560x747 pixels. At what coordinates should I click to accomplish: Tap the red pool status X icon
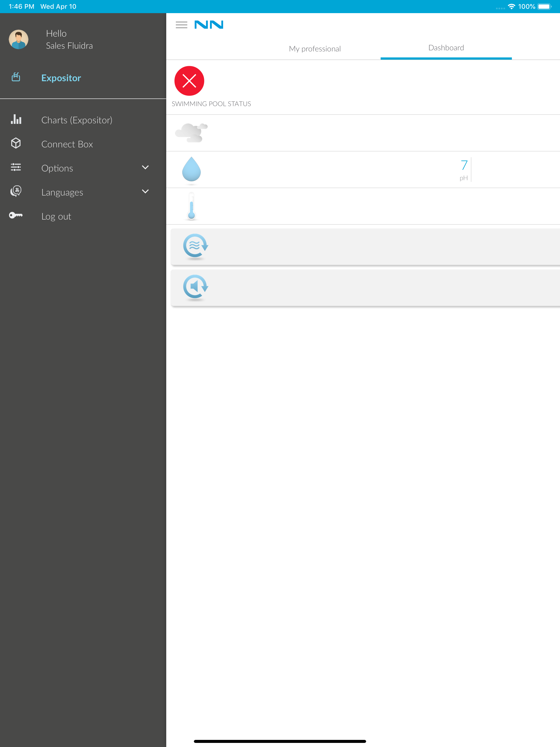pos(189,81)
